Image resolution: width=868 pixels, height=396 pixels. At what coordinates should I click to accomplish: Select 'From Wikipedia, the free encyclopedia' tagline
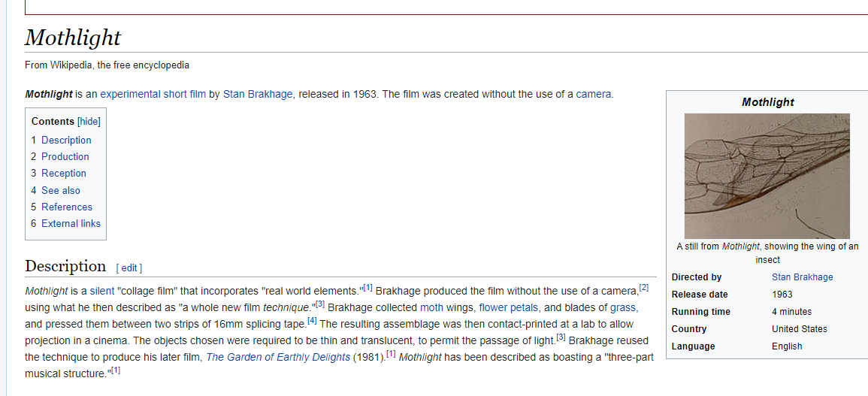[x=107, y=65]
